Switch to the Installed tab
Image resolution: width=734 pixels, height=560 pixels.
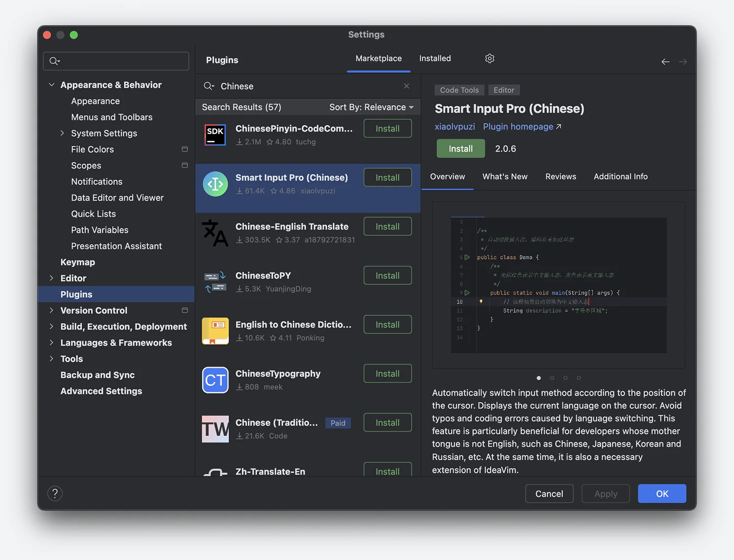[x=435, y=58]
